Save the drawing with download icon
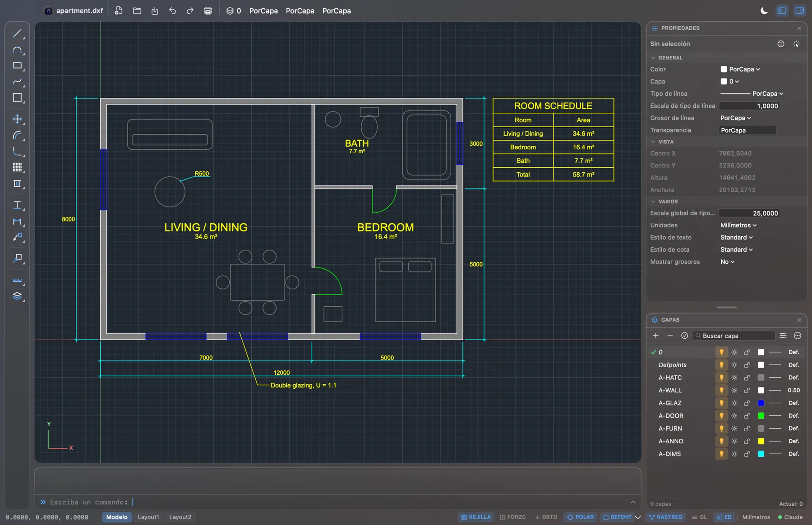The image size is (812, 525). point(155,11)
